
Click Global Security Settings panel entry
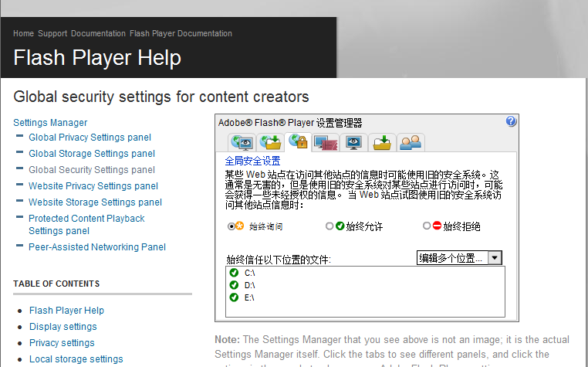click(92, 170)
